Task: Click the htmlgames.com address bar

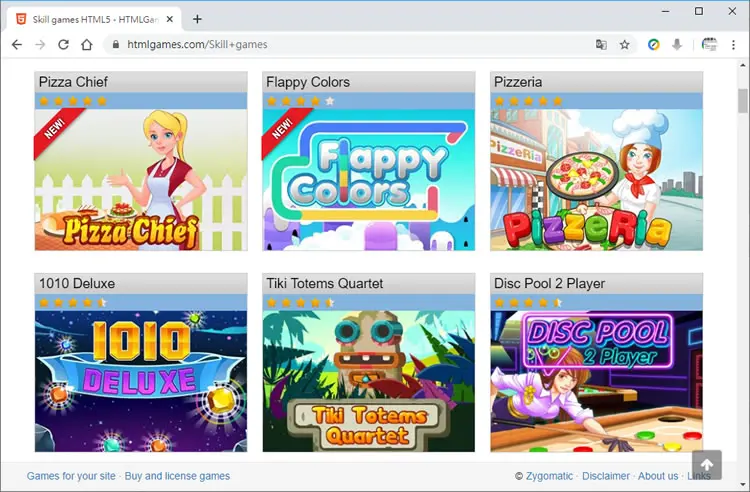Action: (354, 44)
